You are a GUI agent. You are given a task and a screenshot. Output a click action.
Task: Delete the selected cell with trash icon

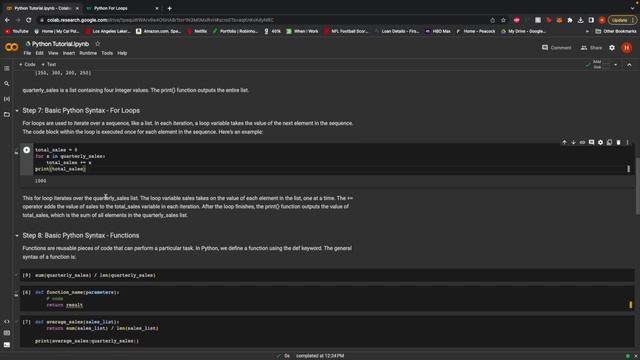(x=618, y=142)
